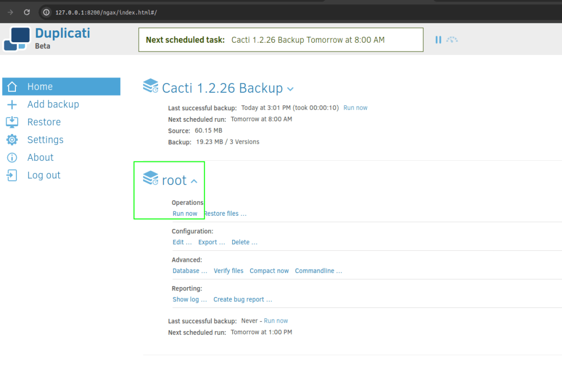Image resolution: width=562 pixels, height=392 pixels.
Task: Click Run now under root Operations
Action: [x=185, y=214]
